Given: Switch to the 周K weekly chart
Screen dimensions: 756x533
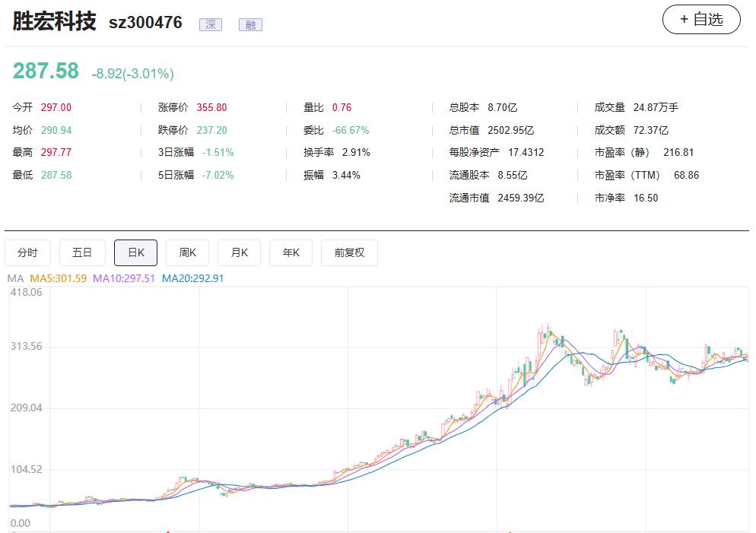Looking at the screenshot, I should click(187, 252).
